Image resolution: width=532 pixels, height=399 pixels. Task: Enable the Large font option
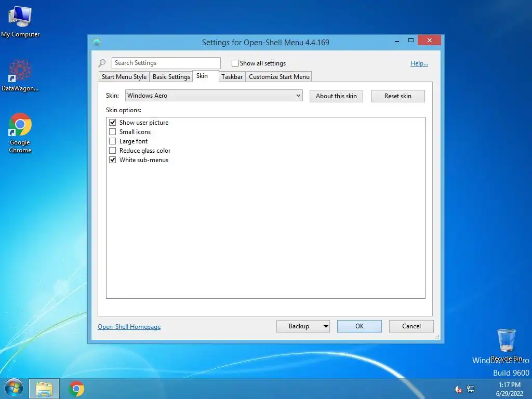pyautogui.click(x=113, y=141)
